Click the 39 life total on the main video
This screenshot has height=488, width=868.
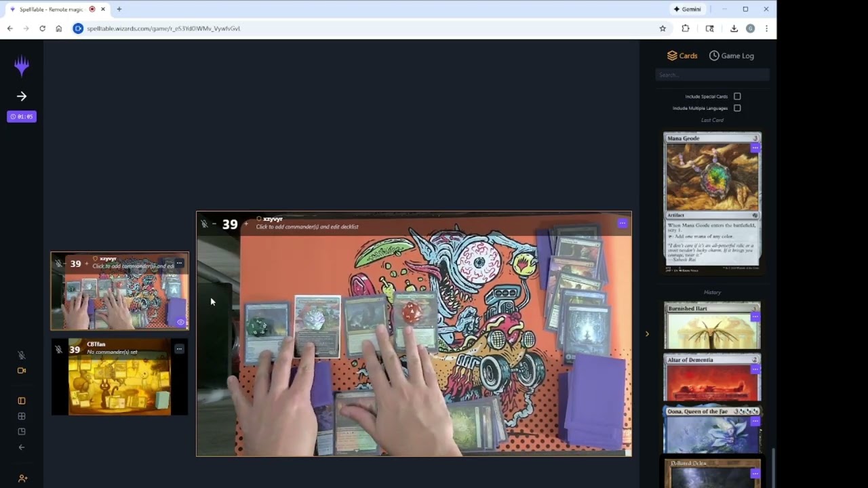tap(230, 224)
